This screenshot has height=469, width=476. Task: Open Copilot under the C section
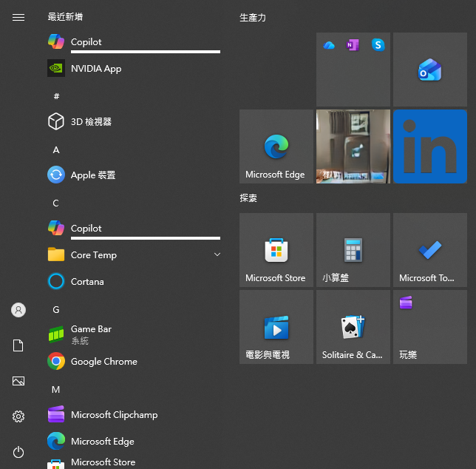click(134, 228)
